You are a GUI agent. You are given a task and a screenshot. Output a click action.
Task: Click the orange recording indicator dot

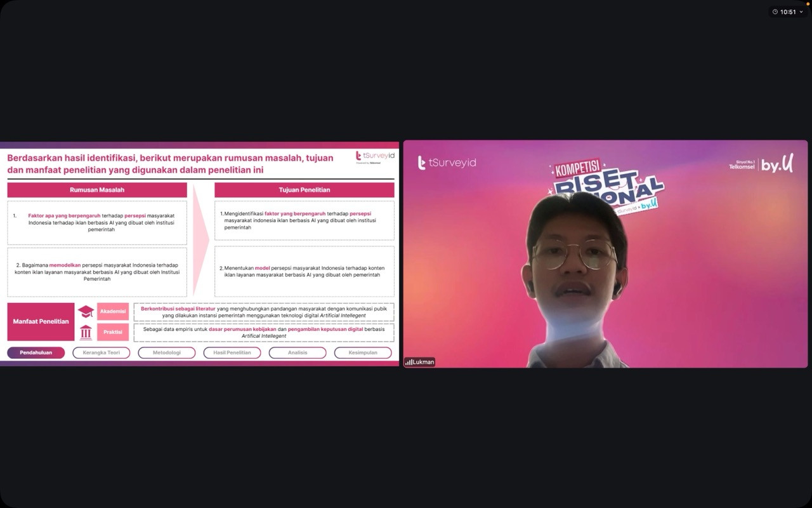808,3
